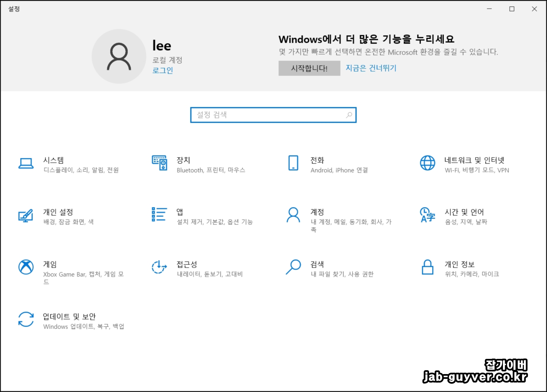The width and height of the screenshot is (547, 392).
Task: Click the 내 파일 찾기, 사용 권한 description
Action: tap(342, 274)
